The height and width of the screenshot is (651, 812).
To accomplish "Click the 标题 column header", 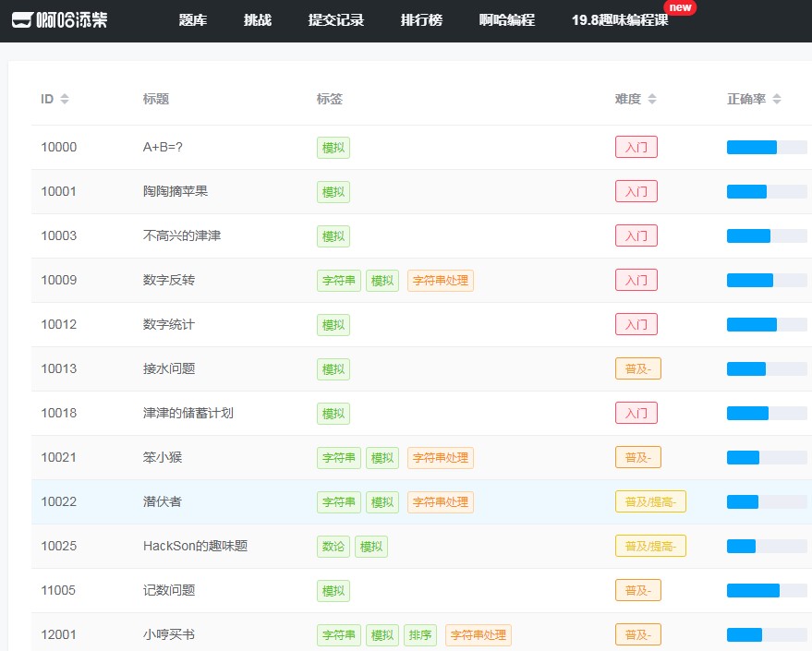I will 156,99.
